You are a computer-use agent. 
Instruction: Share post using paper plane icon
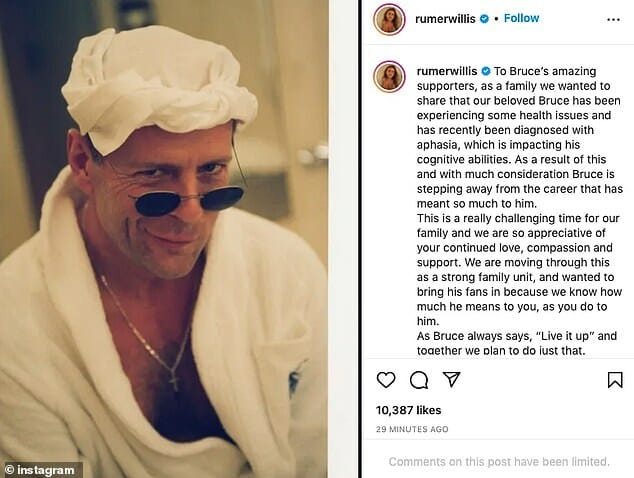coord(451,379)
